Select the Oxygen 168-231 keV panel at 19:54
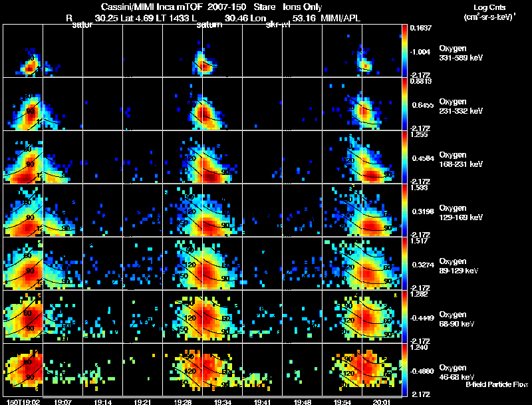The height and width of the screenshot is (405, 532). [342, 158]
